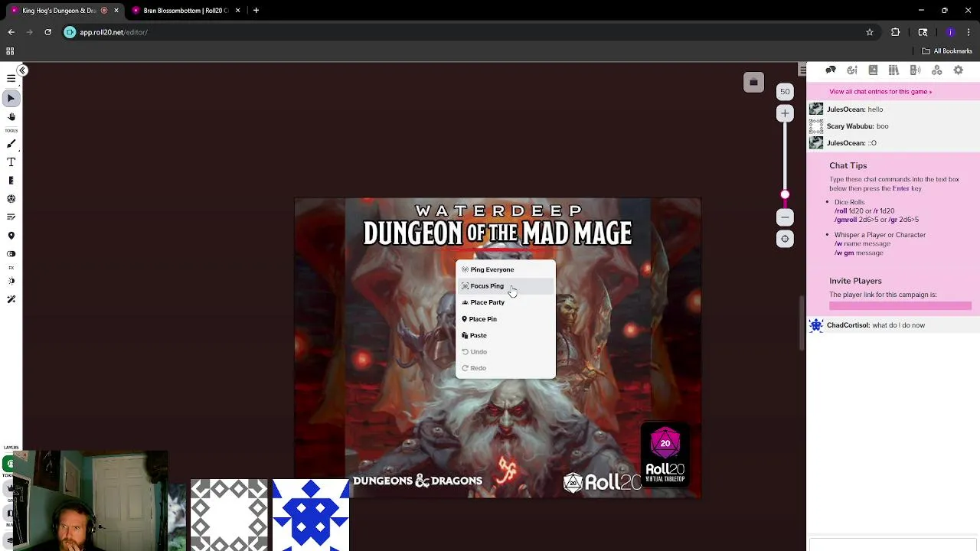Click the chat text input box
This screenshot has height=551, width=980.
[x=893, y=545]
